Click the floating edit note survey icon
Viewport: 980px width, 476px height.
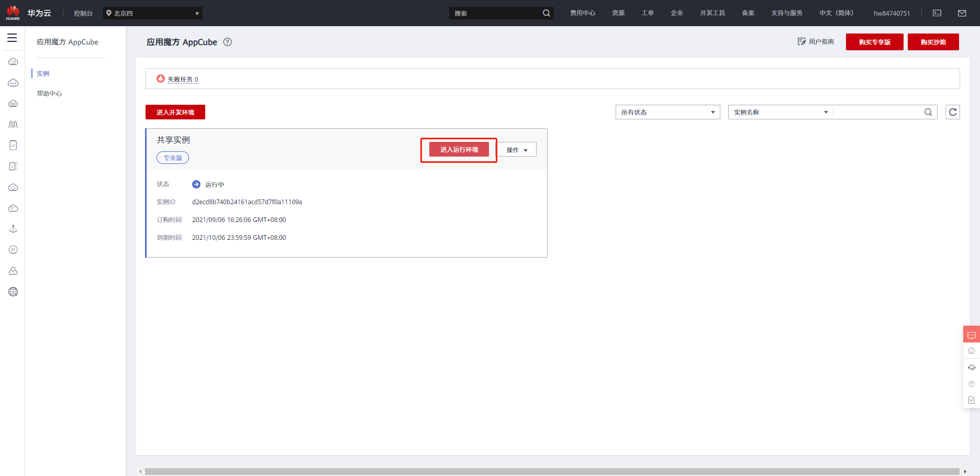[972, 400]
